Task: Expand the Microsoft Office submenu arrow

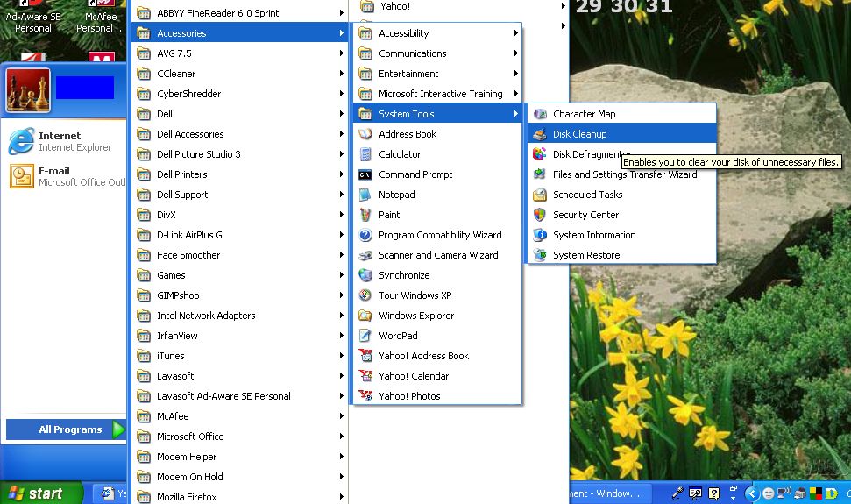Action: (x=341, y=437)
